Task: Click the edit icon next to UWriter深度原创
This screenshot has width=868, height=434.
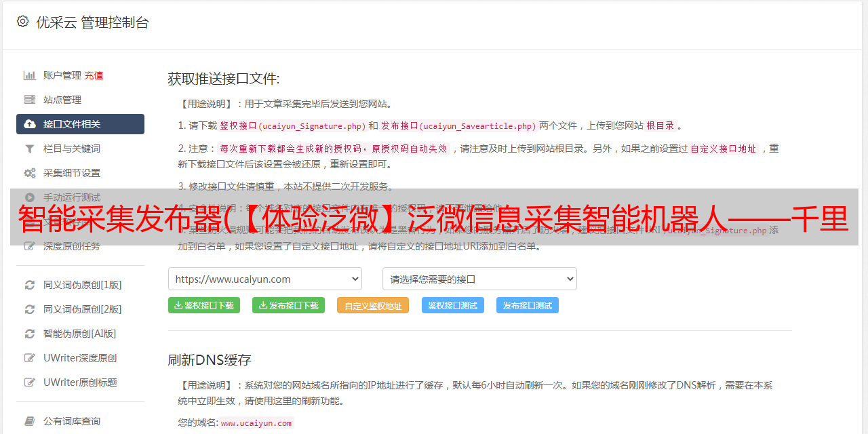Action: point(30,358)
